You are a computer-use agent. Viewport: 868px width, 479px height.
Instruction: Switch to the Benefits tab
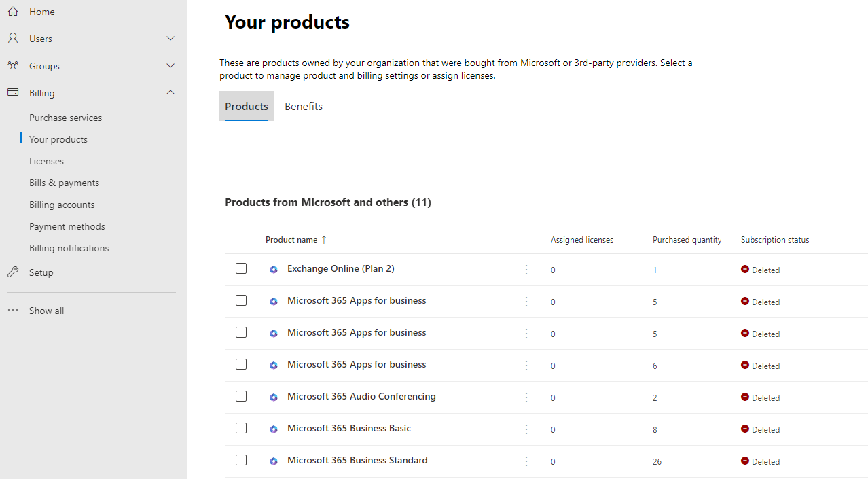304,106
